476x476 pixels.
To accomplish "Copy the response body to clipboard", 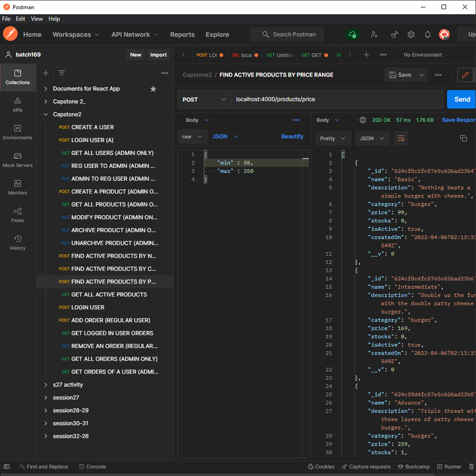I will (463, 138).
